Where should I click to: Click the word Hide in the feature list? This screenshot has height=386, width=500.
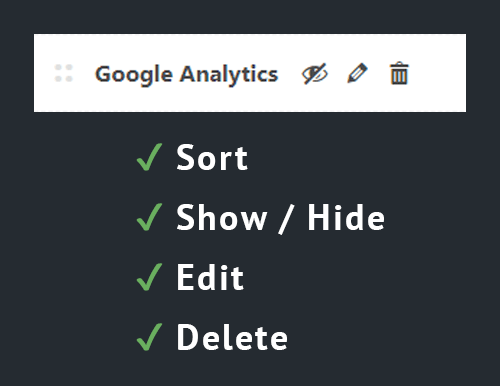click(x=346, y=217)
